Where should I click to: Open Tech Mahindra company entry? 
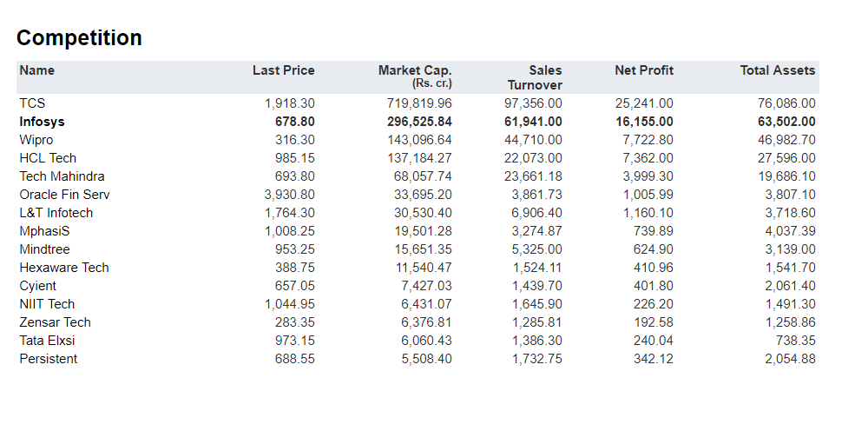pyautogui.click(x=62, y=176)
